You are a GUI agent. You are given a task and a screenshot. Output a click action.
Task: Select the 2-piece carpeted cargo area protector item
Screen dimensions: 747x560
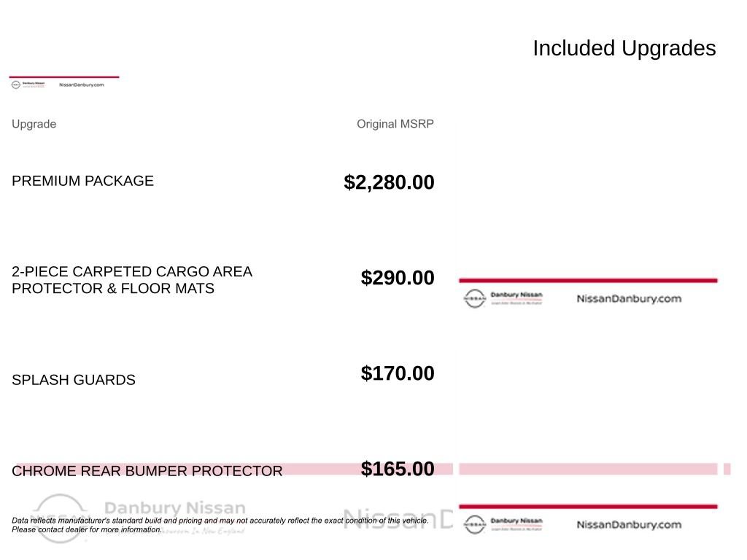pyautogui.click(x=132, y=280)
